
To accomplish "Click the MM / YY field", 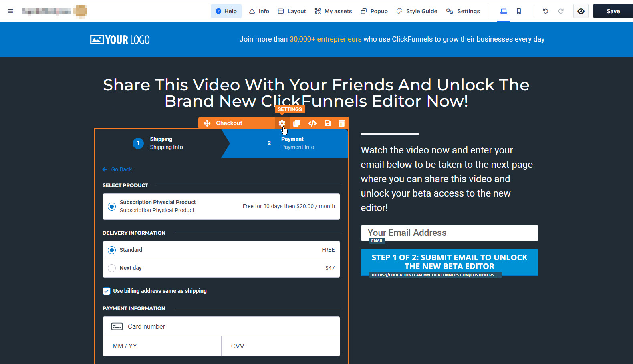I will (x=162, y=346).
